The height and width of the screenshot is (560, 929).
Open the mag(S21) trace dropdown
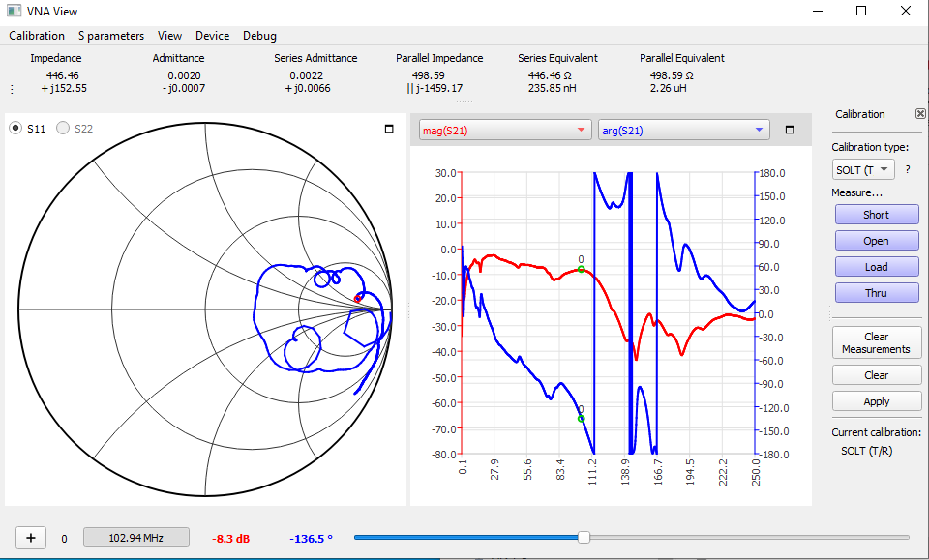tap(505, 131)
